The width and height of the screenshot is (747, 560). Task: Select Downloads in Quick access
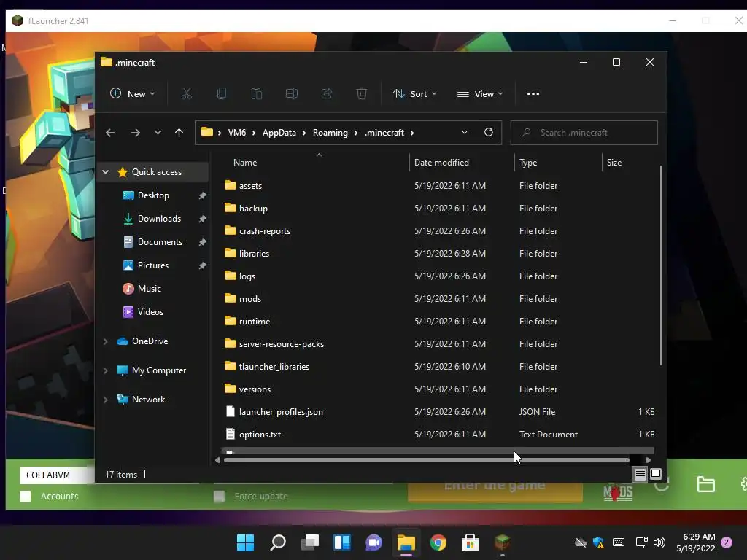159,219
